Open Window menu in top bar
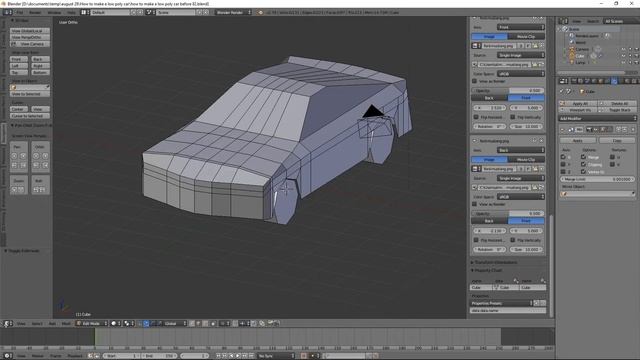The image size is (640, 360). 54,12
